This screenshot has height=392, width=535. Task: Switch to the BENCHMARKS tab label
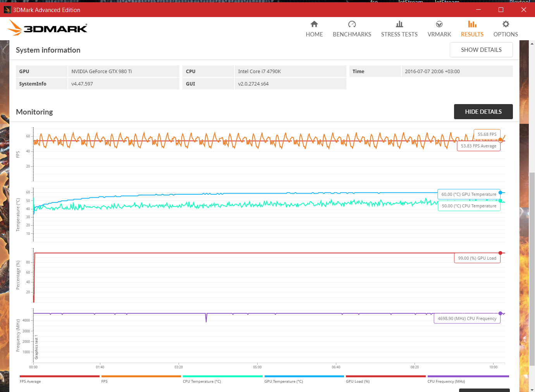(x=352, y=34)
